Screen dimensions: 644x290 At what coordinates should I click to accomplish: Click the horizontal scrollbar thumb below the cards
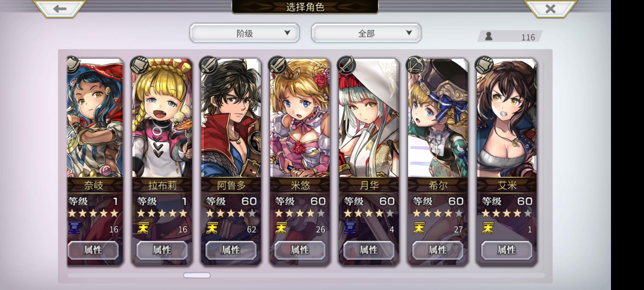197,275
